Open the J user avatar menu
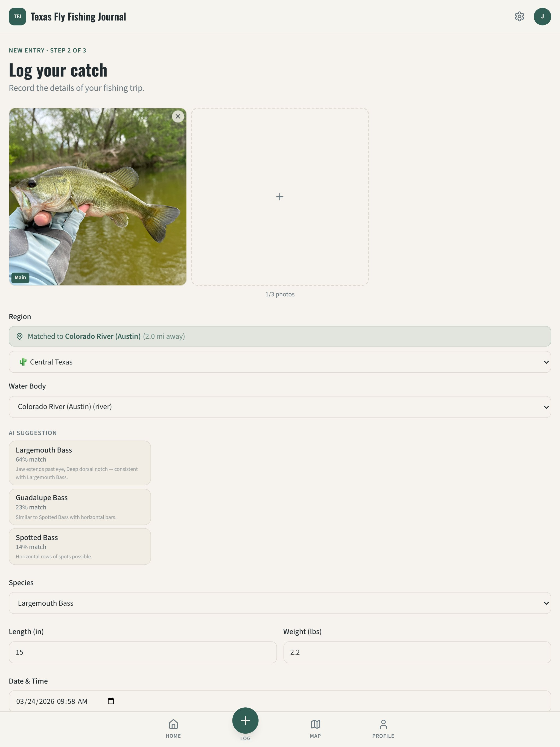The width and height of the screenshot is (560, 747). 542,17
